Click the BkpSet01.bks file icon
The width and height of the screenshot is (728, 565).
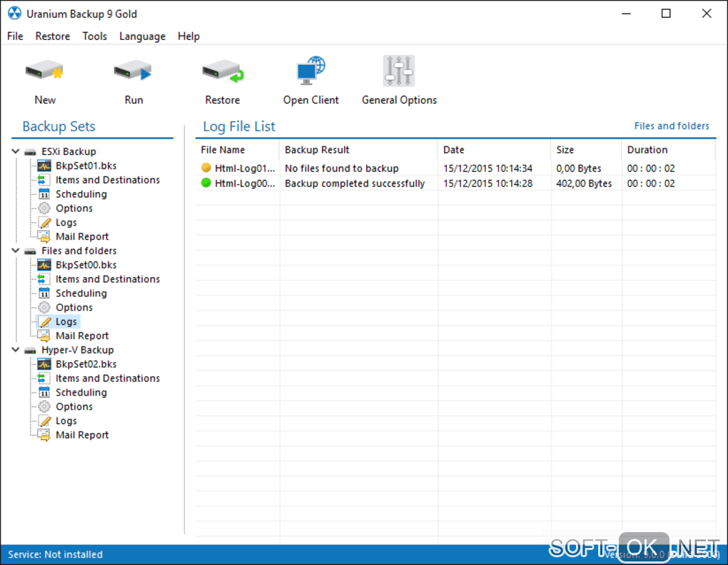coord(44,166)
